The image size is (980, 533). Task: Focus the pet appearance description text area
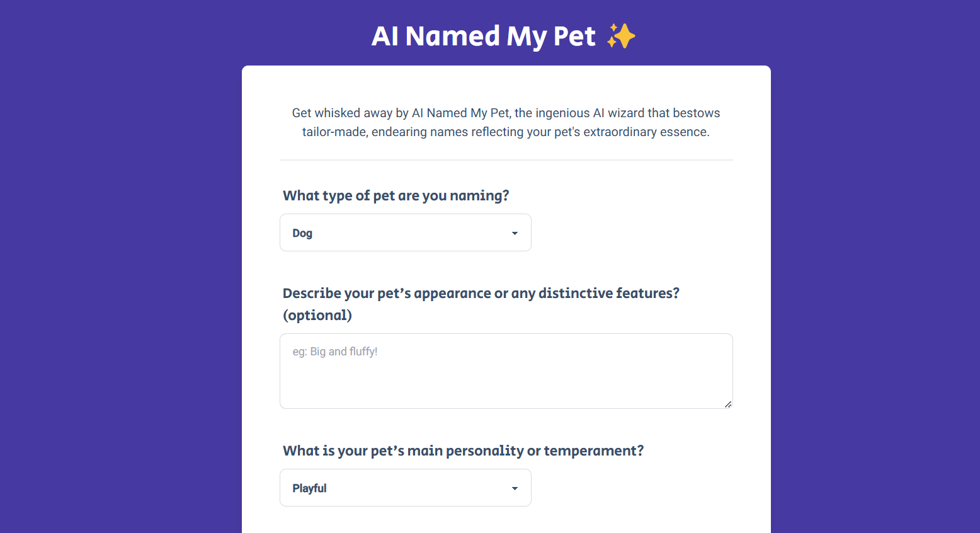[x=506, y=378]
